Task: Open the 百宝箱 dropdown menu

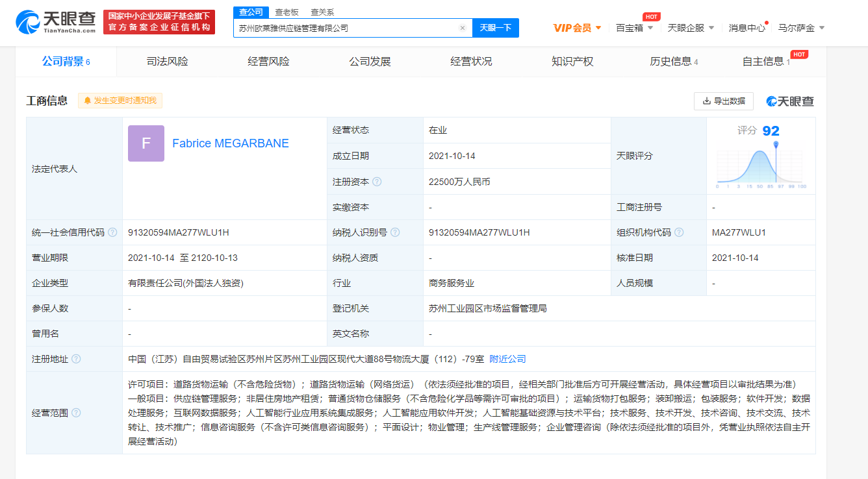Action: (634, 28)
